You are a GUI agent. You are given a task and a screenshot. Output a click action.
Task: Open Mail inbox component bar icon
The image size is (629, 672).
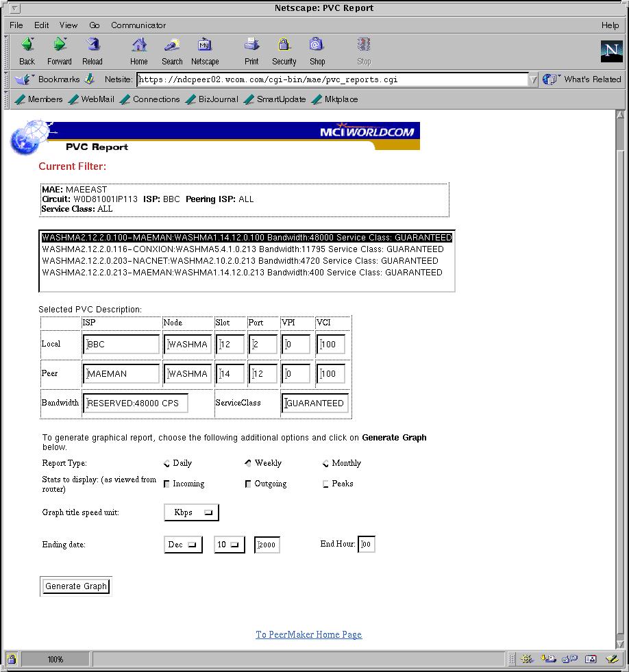[548, 659]
